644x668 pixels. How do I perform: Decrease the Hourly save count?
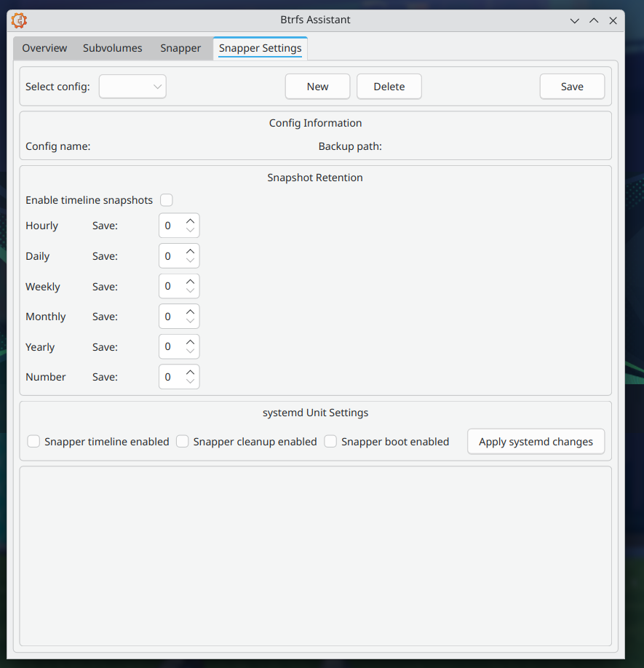(x=191, y=230)
